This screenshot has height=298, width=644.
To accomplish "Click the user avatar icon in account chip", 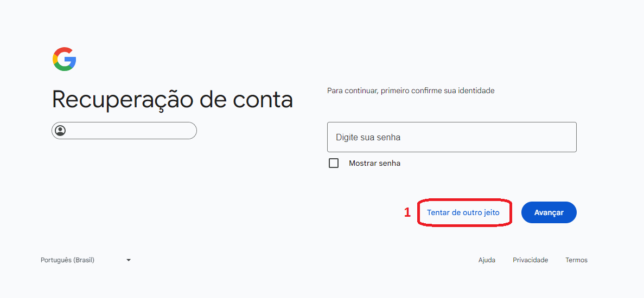I will click(x=60, y=131).
